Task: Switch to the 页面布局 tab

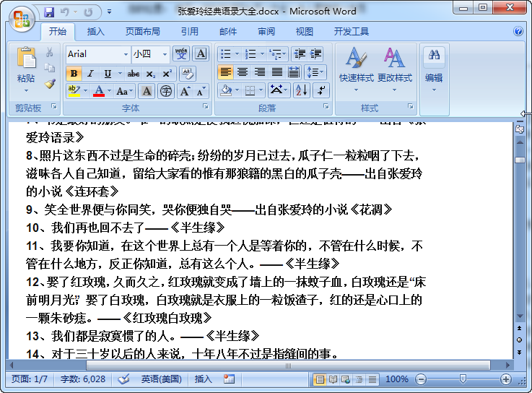Action: (x=142, y=32)
